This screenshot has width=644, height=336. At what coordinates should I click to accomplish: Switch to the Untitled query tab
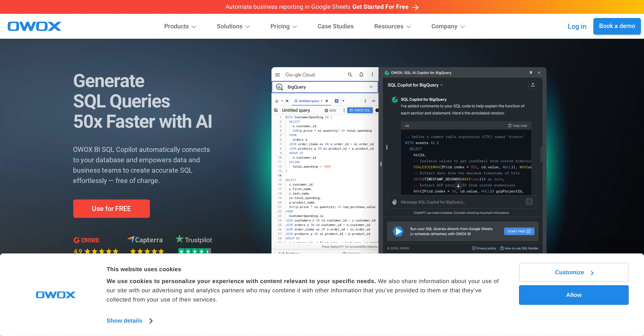(x=309, y=101)
